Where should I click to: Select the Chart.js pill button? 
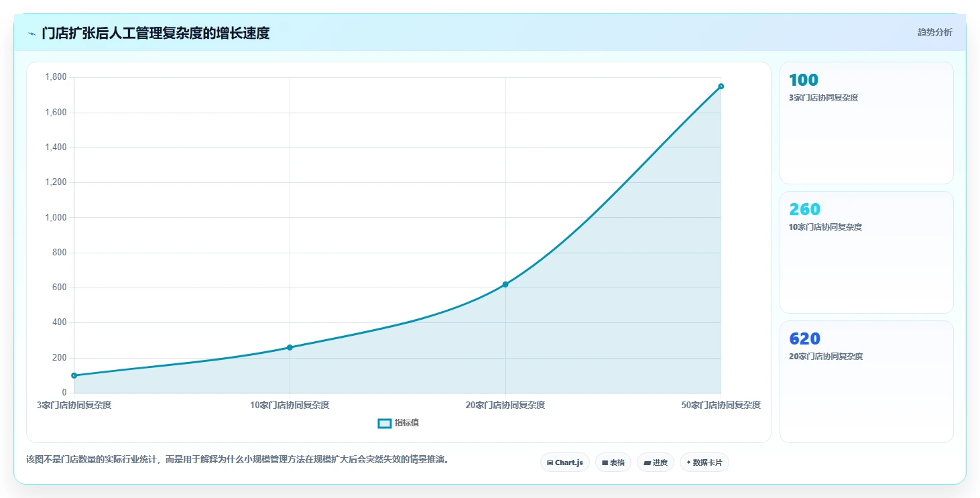(x=565, y=462)
